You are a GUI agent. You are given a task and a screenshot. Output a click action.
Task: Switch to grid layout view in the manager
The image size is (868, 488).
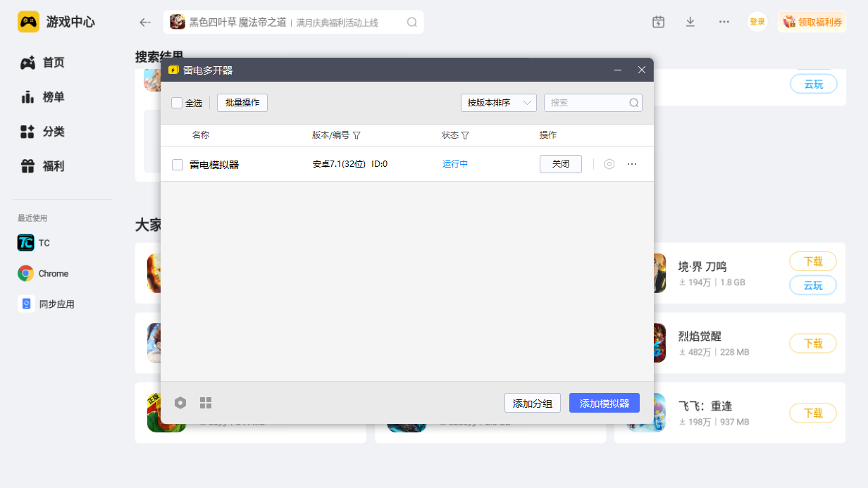click(206, 402)
